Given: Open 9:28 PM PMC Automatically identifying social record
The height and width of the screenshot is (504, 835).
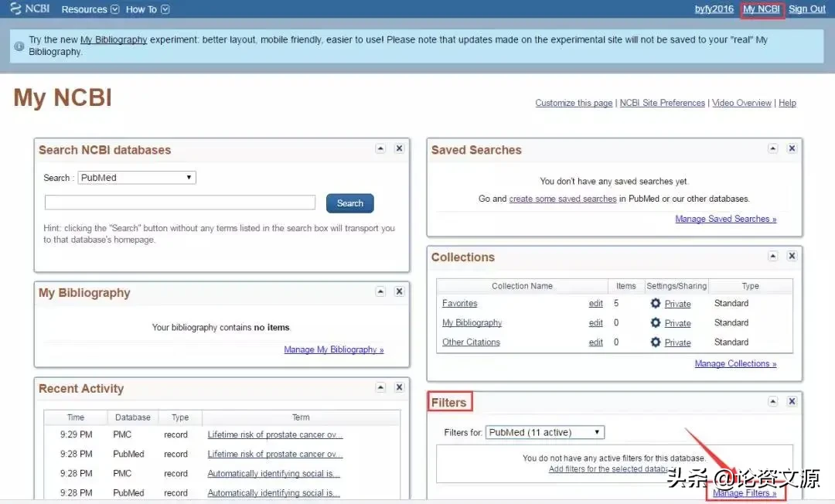Looking at the screenshot, I should click(x=273, y=474).
